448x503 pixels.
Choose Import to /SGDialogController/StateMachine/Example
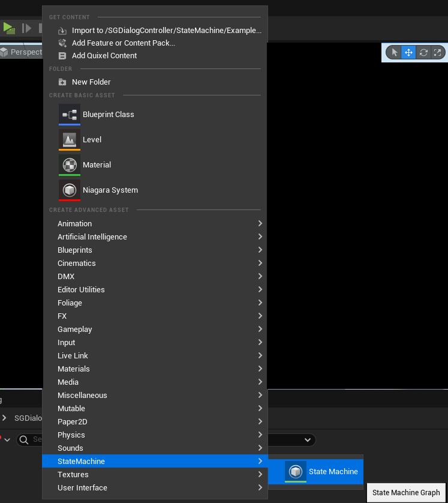point(155,31)
